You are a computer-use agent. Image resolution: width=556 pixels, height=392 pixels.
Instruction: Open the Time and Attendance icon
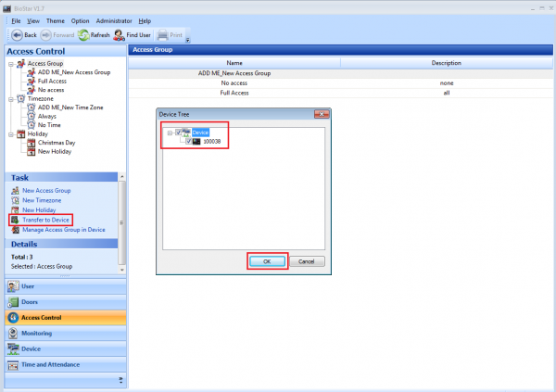[x=12, y=364]
